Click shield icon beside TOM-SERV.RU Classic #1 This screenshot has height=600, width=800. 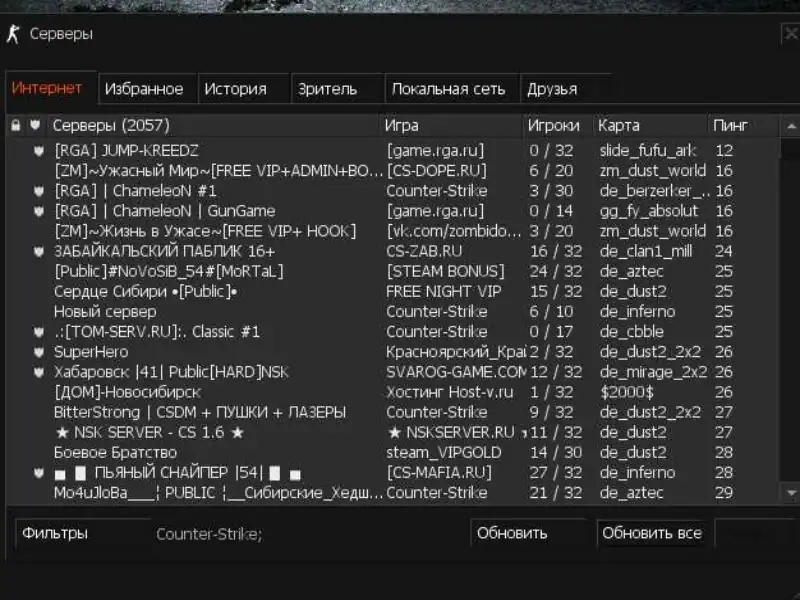tap(39, 332)
